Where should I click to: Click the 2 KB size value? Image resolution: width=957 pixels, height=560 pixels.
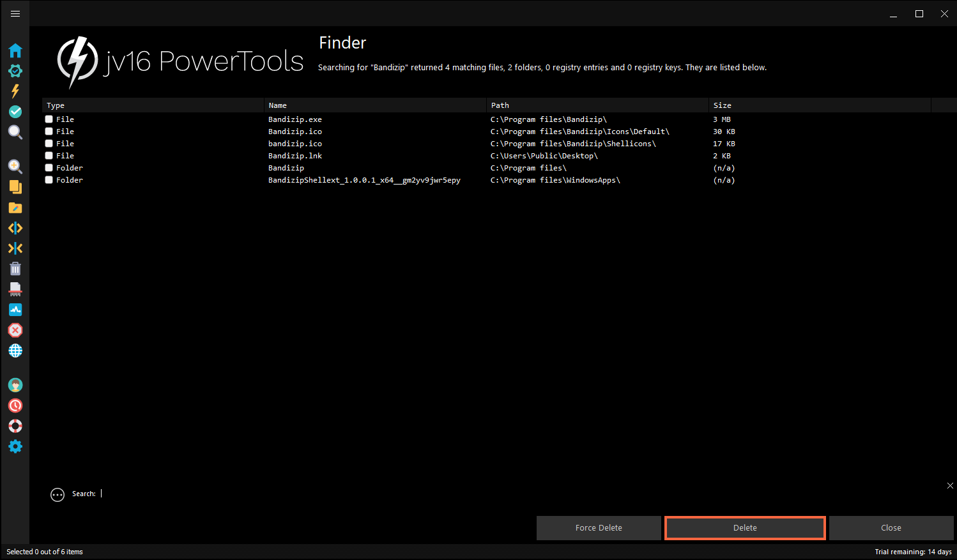722,156
